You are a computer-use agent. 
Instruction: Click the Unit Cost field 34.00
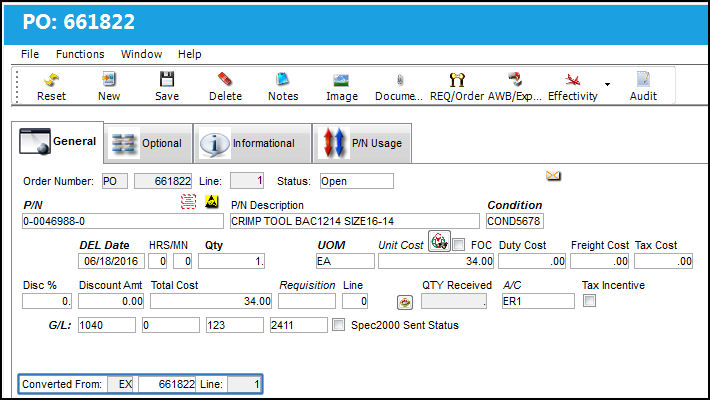[x=436, y=261]
